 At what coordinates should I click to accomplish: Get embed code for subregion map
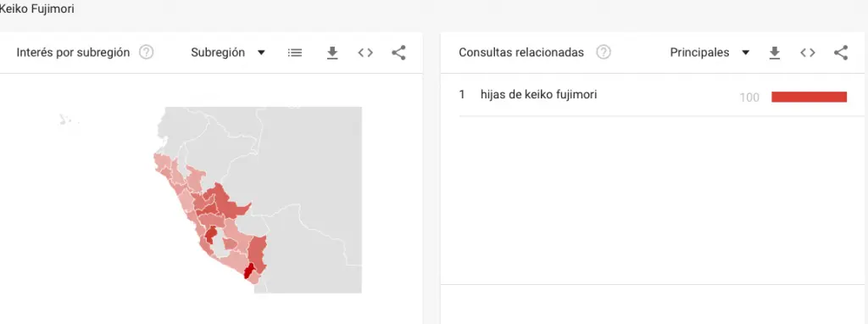tap(365, 53)
